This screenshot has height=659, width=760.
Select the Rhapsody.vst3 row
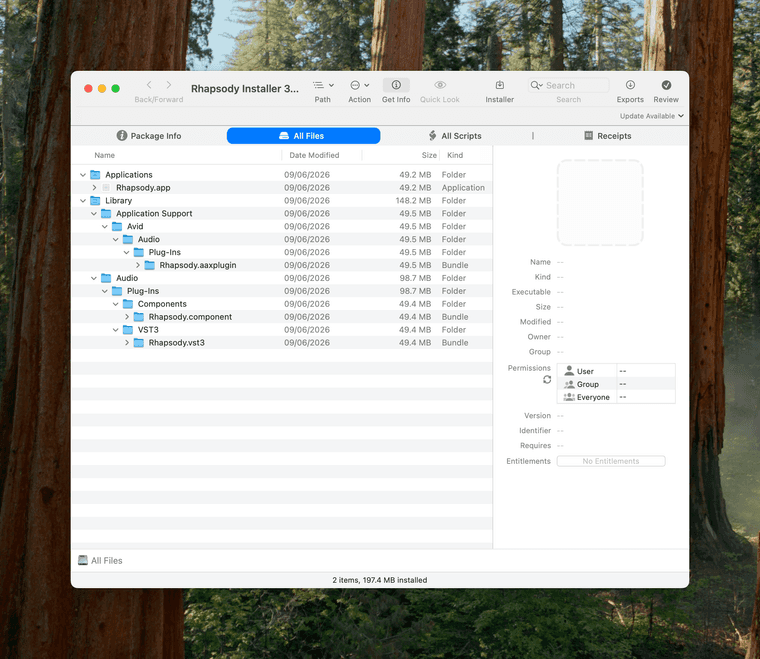282,343
